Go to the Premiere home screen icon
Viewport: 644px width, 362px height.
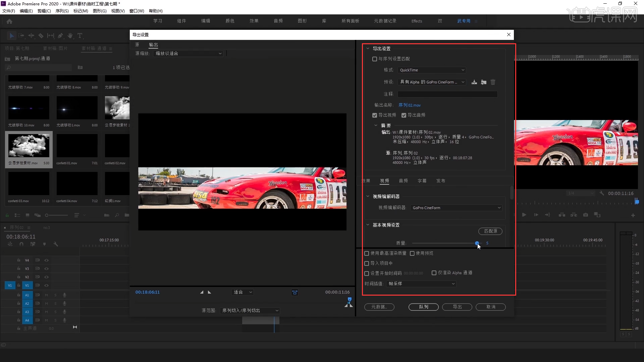tap(9, 21)
